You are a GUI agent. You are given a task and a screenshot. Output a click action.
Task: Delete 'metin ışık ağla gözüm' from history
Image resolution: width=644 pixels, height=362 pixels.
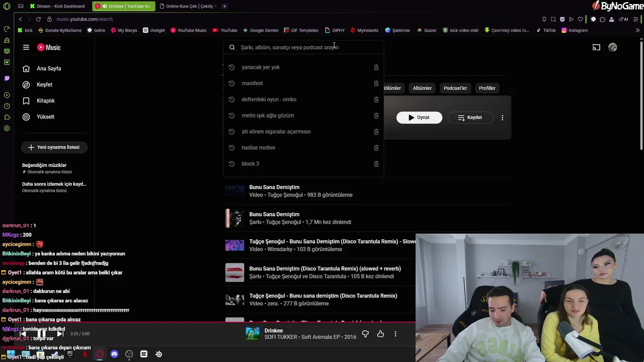click(376, 116)
